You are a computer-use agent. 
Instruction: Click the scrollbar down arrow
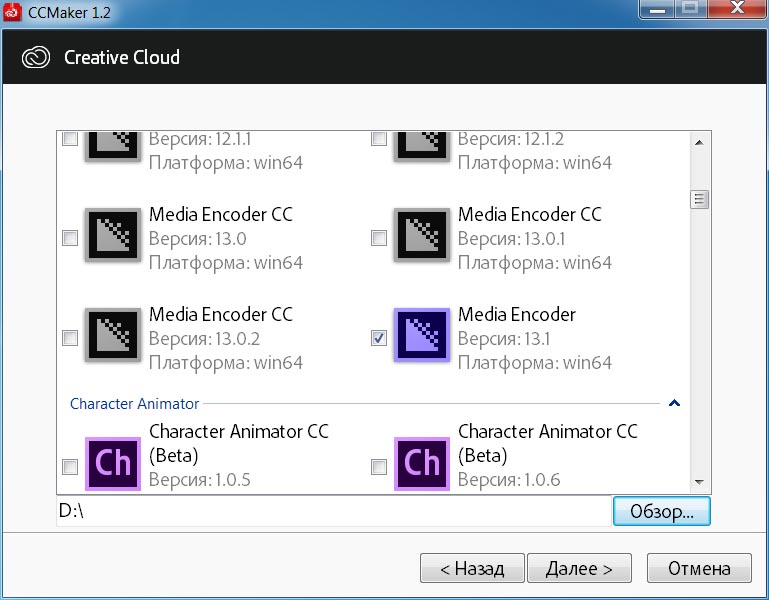(x=699, y=482)
